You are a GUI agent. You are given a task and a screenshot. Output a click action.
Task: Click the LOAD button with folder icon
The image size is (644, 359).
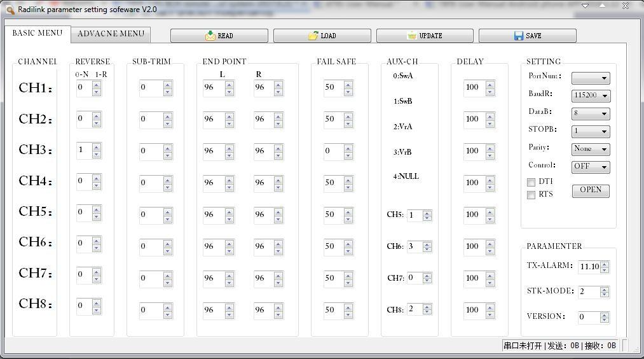coord(322,36)
